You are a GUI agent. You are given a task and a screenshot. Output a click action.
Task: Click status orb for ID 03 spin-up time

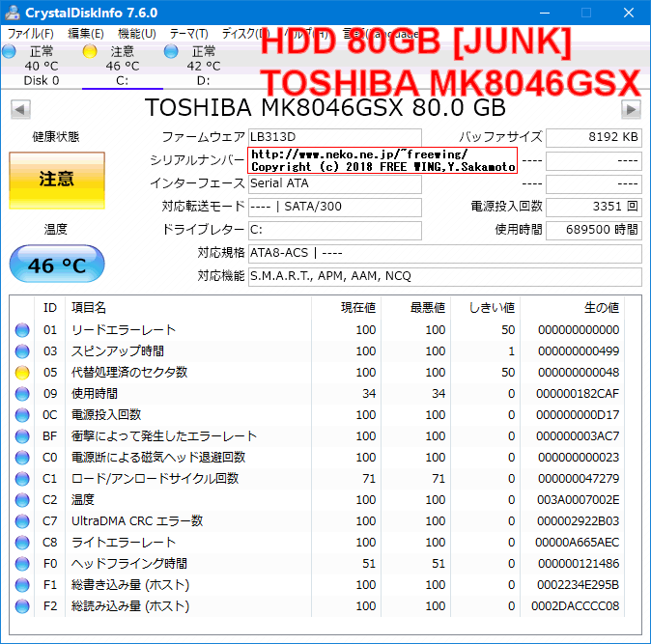point(22,351)
